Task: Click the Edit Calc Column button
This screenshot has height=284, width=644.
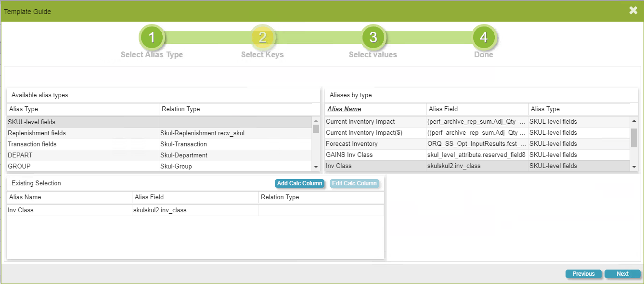Action: pyautogui.click(x=354, y=183)
